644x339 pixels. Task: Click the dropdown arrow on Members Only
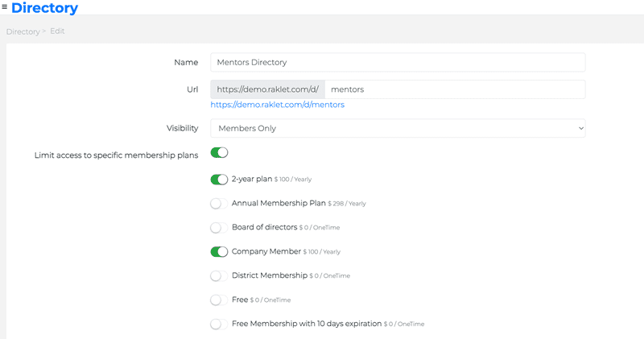pos(580,128)
